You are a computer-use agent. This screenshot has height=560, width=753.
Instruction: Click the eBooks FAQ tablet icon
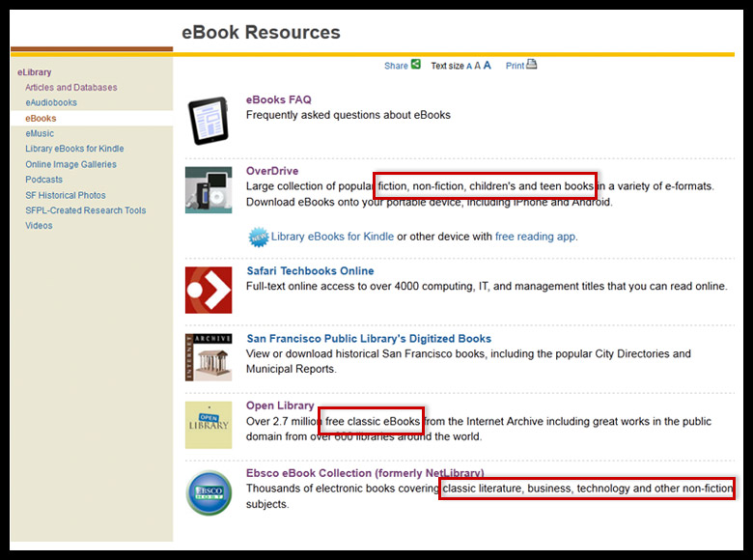point(209,121)
